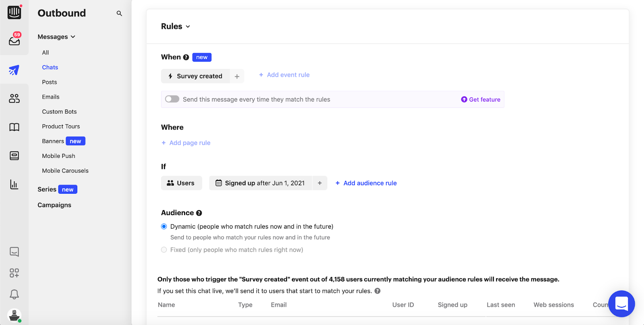
Task: Open the Users audience type selector
Action: [181, 183]
